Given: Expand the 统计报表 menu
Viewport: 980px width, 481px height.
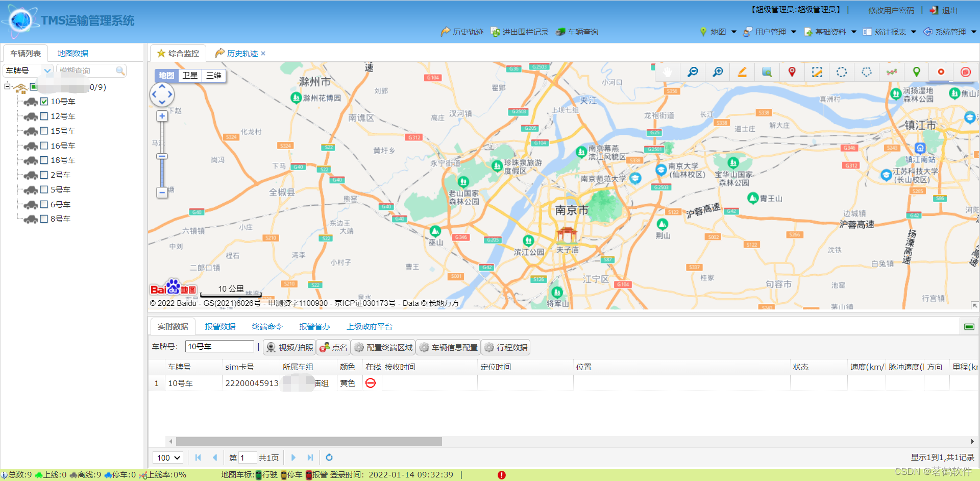Looking at the screenshot, I should 890,32.
